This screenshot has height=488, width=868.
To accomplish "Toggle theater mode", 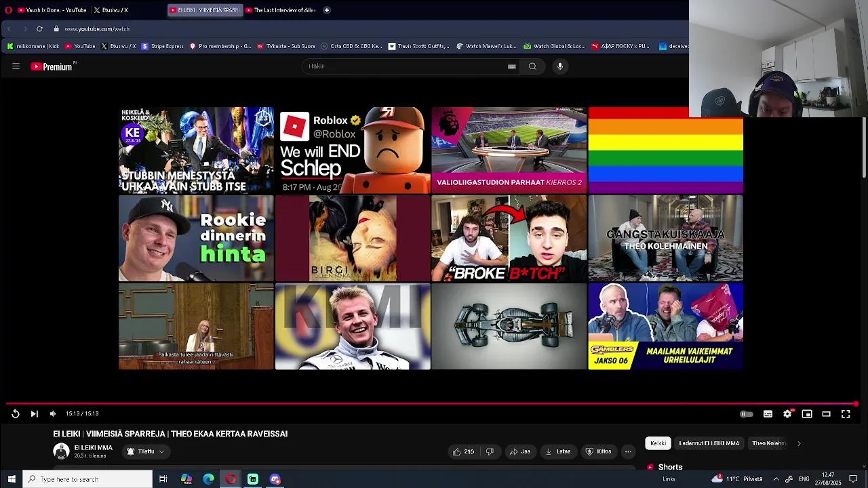I will [x=826, y=414].
